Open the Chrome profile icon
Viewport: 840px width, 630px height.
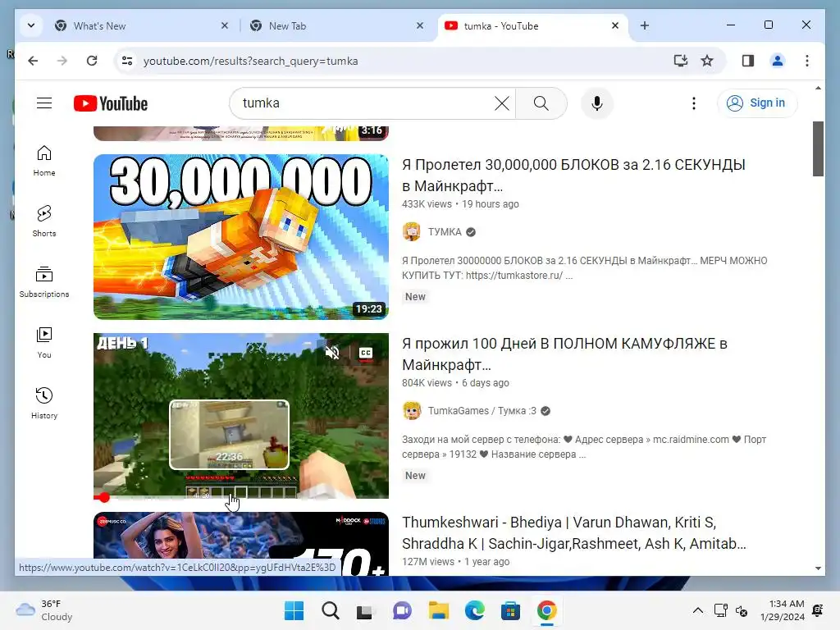778,61
